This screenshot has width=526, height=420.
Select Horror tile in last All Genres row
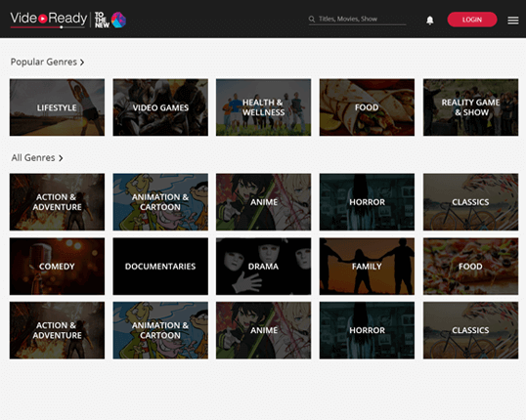(367, 330)
